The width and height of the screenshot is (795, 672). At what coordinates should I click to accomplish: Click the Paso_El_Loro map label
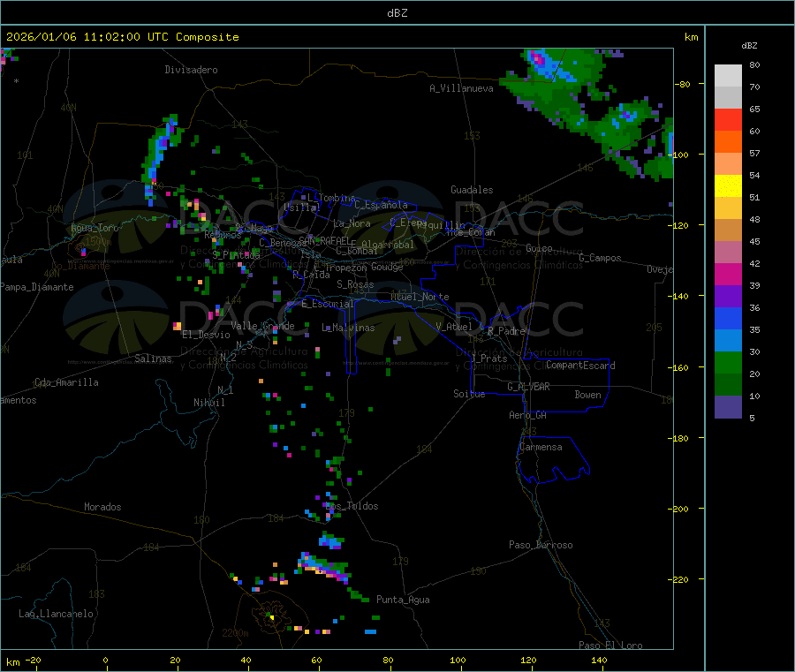click(611, 646)
